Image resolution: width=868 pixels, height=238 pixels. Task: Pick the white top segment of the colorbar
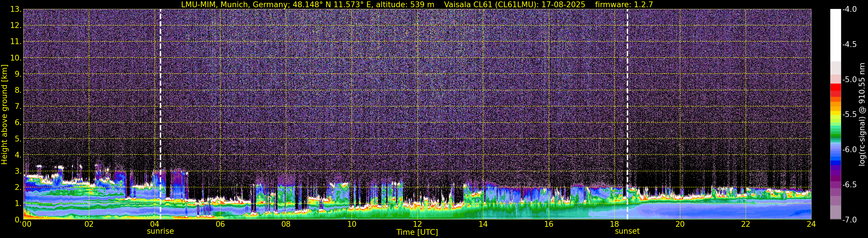click(x=836, y=35)
